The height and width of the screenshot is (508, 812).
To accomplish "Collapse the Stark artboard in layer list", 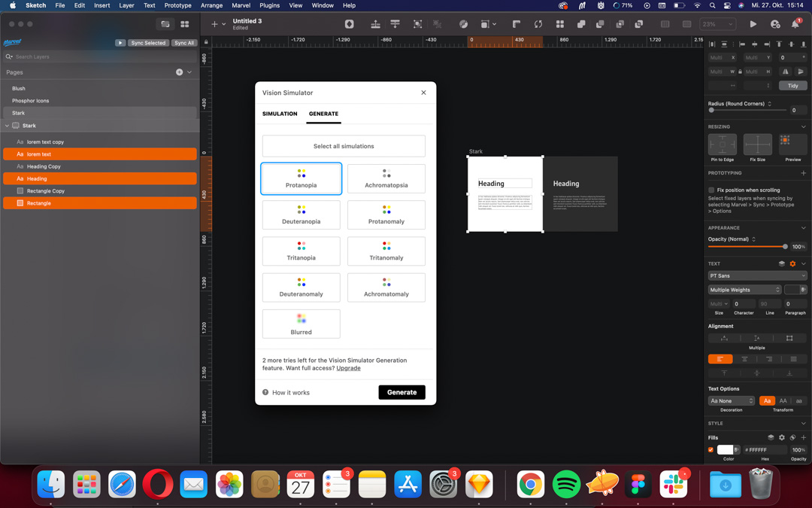I will [8, 126].
